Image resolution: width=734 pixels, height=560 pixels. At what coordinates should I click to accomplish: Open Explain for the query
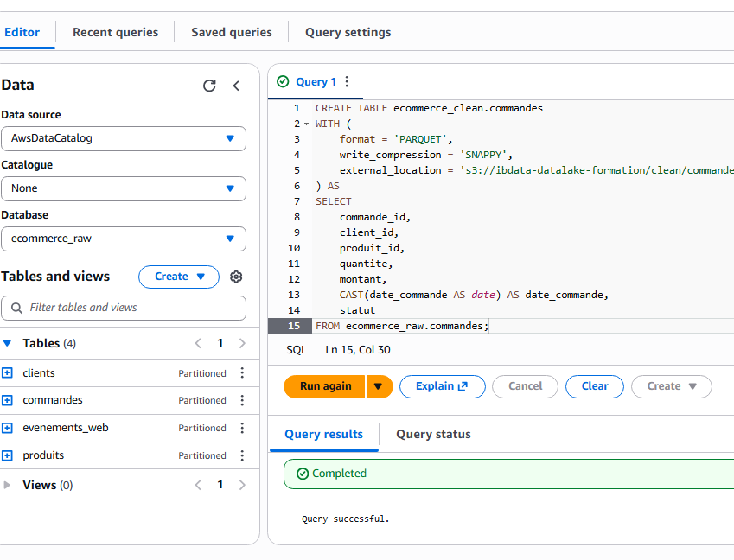[443, 386]
